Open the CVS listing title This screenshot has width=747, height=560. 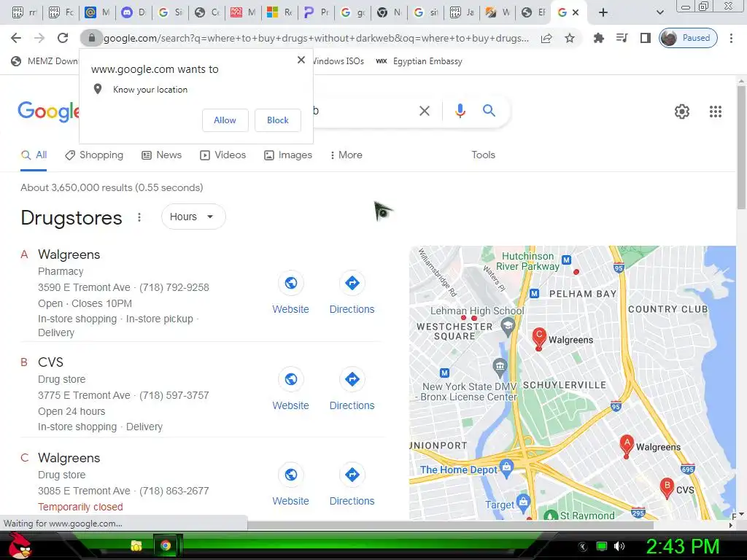pyautogui.click(x=50, y=362)
